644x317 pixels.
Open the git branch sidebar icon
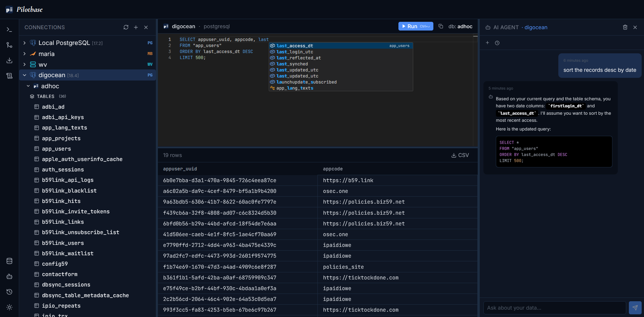(9, 45)
